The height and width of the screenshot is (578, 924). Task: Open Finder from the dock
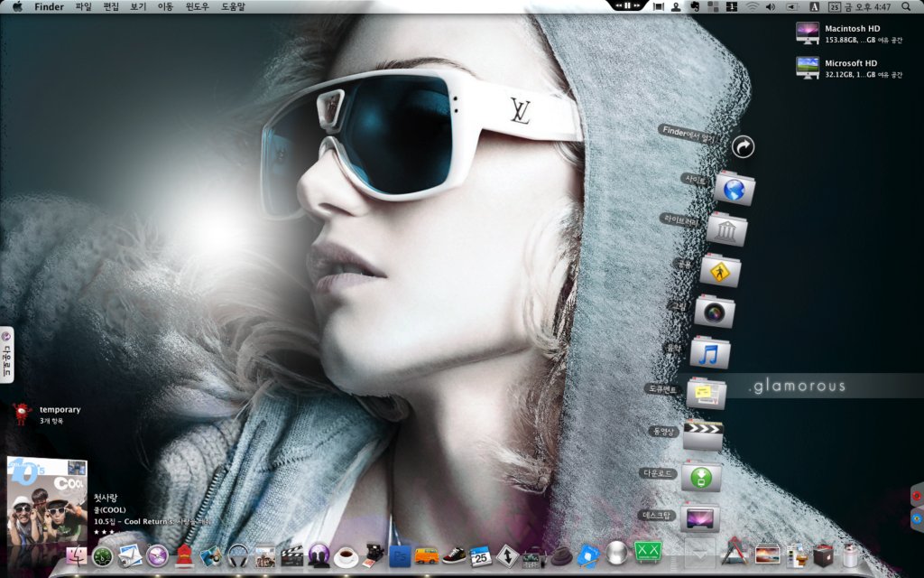pyautogui.click(x=76, y=555)
